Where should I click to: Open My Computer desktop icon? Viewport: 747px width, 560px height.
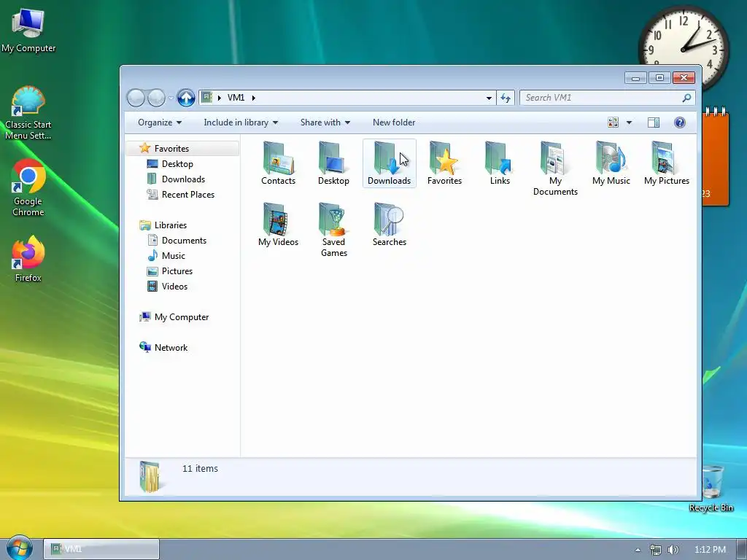pos(28,30)
